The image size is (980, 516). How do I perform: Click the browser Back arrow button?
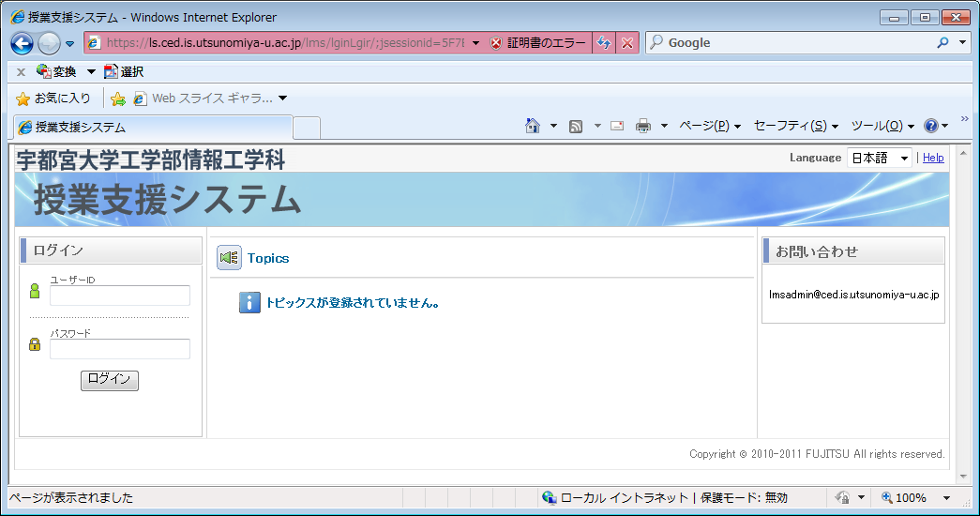pyautogui.click(x=22, y=43)
